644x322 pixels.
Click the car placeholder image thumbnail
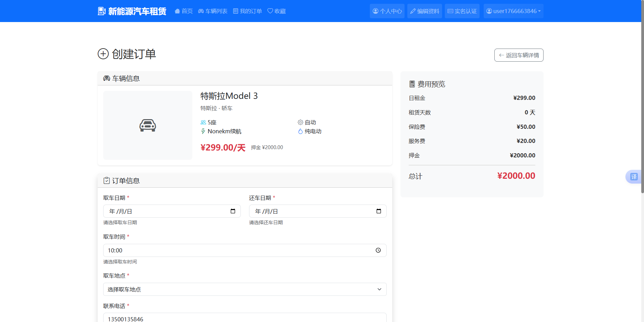click(148, 125)
